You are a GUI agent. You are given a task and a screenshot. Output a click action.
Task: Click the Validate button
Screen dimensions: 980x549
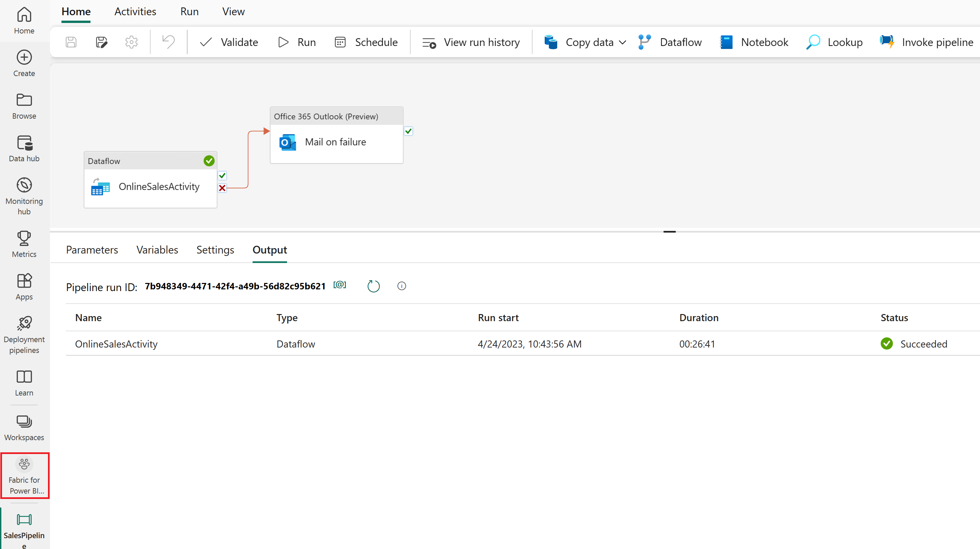tap(228, 42)
